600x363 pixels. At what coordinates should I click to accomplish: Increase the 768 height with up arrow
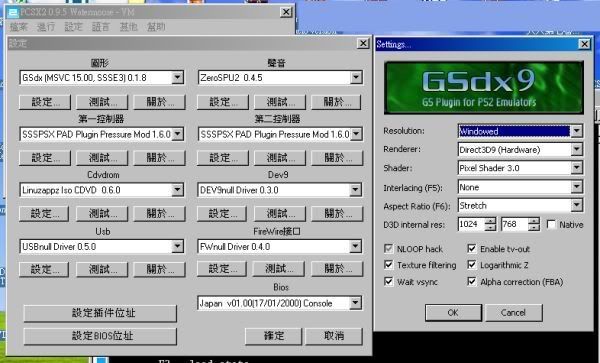coord(534,221)
